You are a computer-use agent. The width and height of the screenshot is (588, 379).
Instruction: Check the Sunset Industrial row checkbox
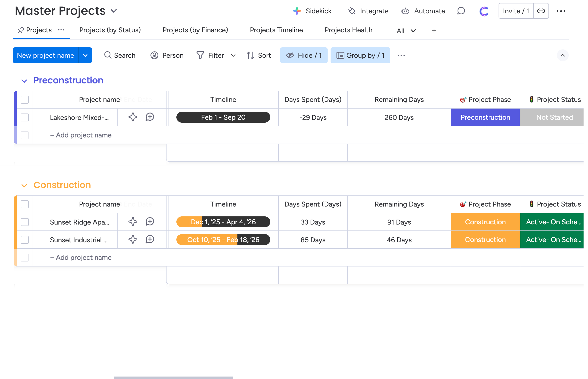click(25, 240)
